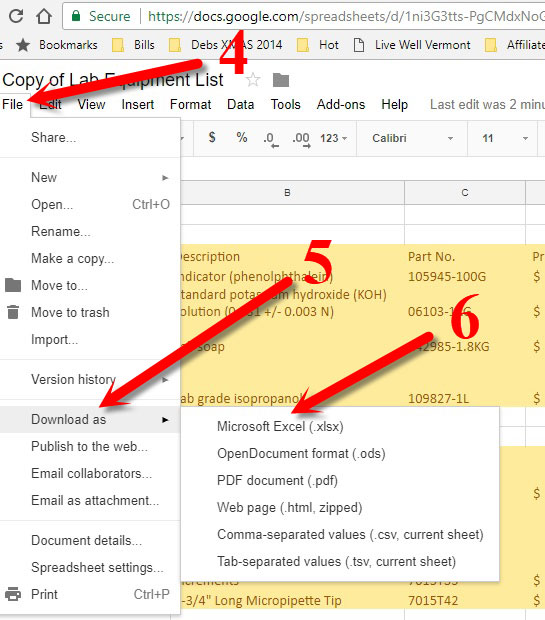Open the move-to-folder icon beside title

(281, 80)
